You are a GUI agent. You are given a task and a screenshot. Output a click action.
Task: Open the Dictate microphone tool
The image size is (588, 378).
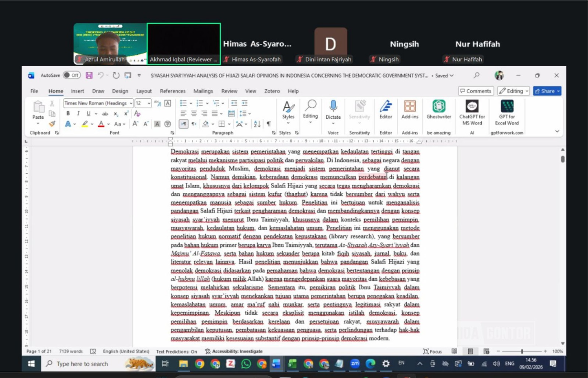click(x=333, y=110)
